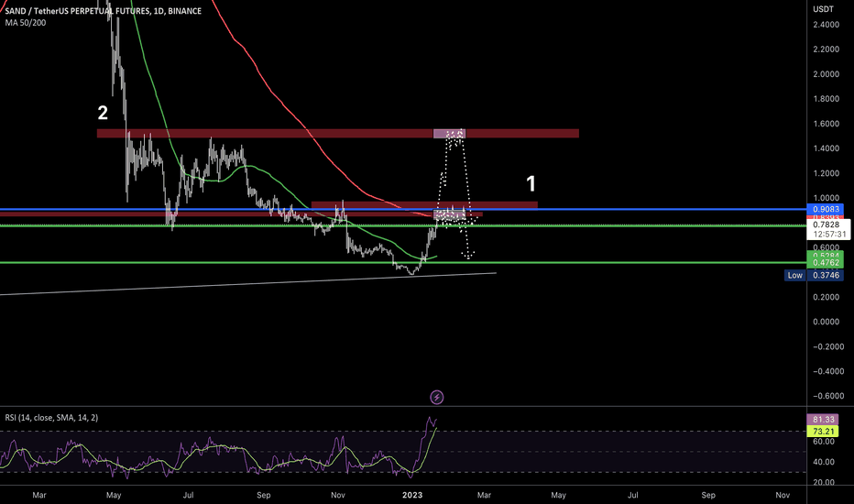Click the yellow-green RSI SMA value 73.21
This screenshot has width=854, height=504.
pyautogui.click(x=823, y=431)
